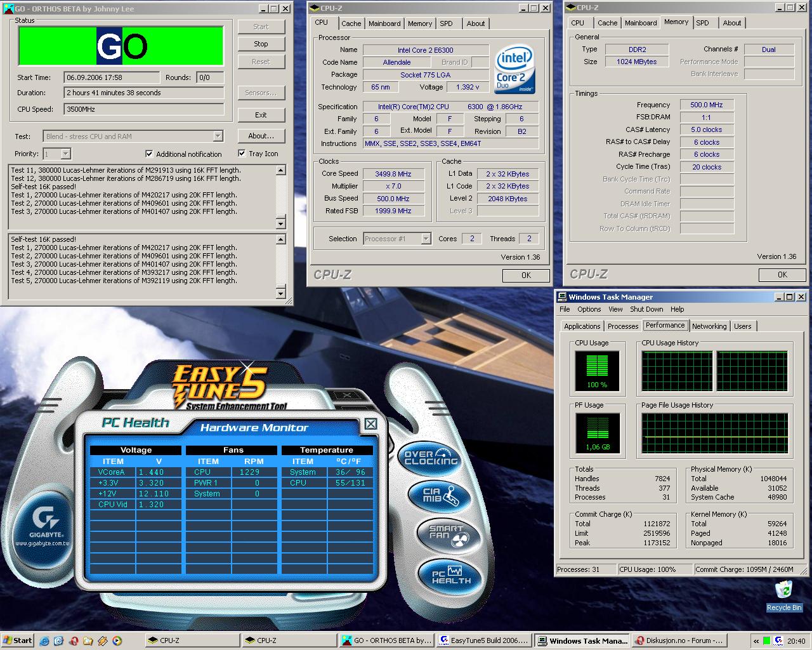Click the PF Usage gauge showing 1,06 GB
This screenshot has height=650, width=812.
coord(597,433)
